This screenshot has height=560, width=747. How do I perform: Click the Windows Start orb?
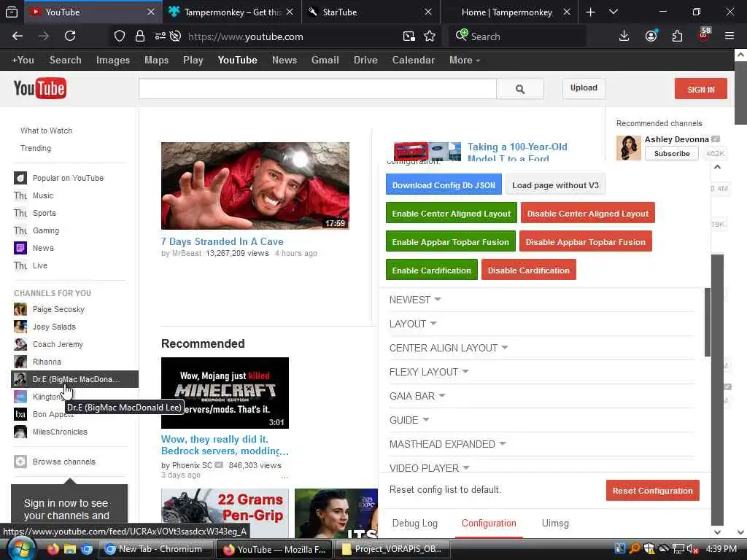click(x=20, y=550)
